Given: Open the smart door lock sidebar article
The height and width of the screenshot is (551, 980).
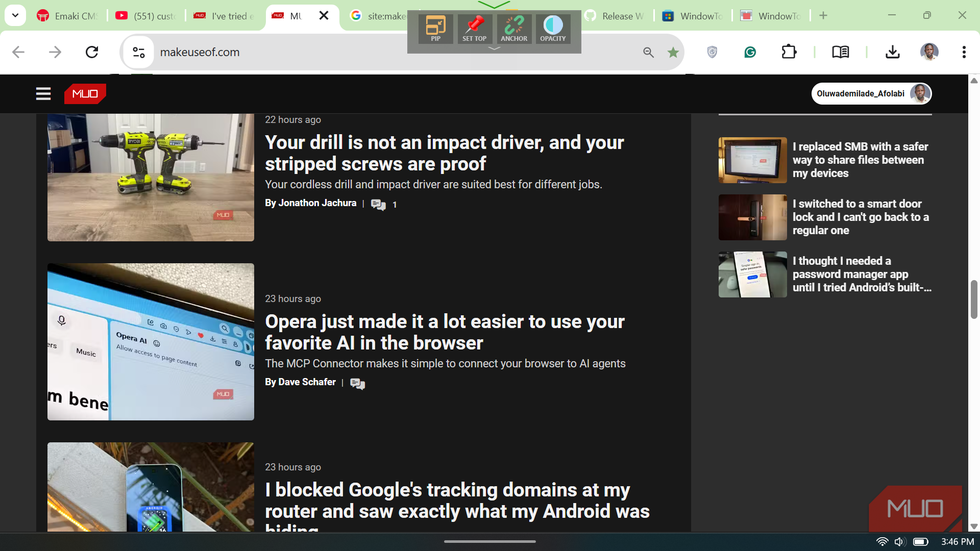Looking at the screenshot, I should pos(825,217).
